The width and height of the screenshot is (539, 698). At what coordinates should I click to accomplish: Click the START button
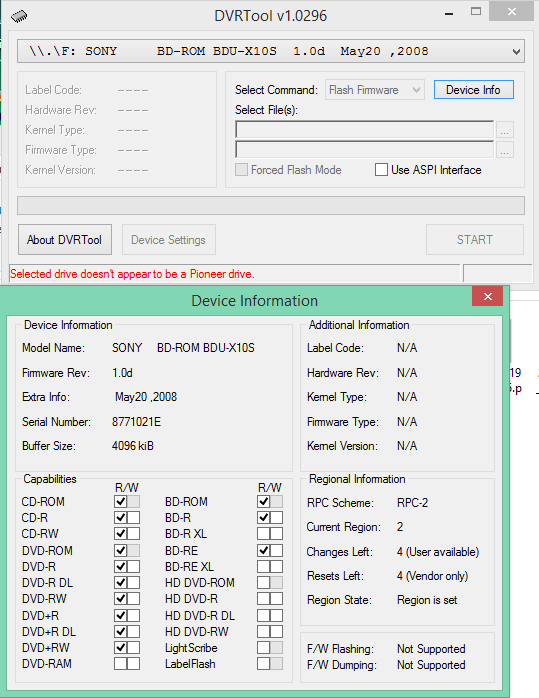(x=474, y=239)
